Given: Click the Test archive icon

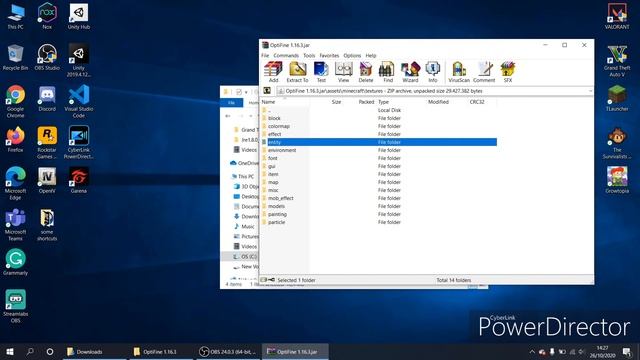Looking at the screenshot, I should click(321, 72).
